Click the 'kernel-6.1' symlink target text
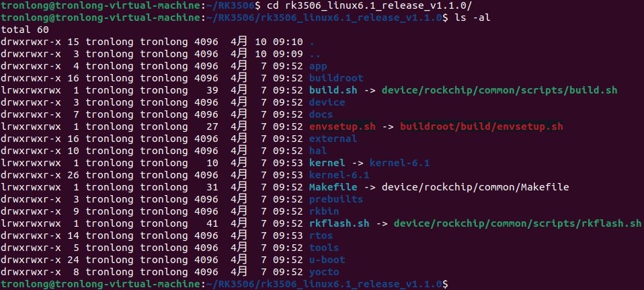Viewport: 644px width, 290px height. click(399, 163)
